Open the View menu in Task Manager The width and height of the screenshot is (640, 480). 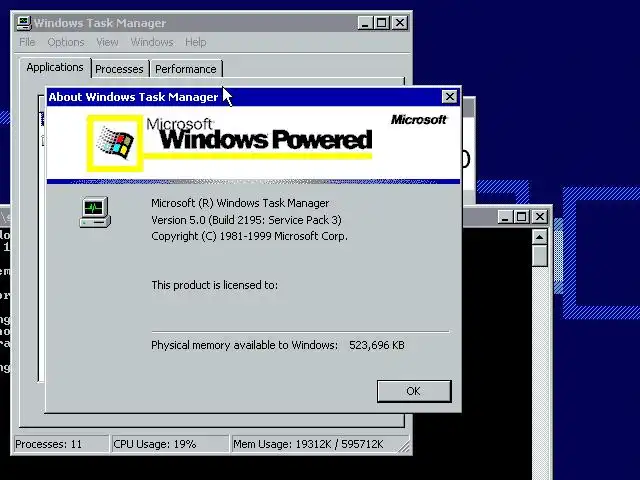(107, 42)
